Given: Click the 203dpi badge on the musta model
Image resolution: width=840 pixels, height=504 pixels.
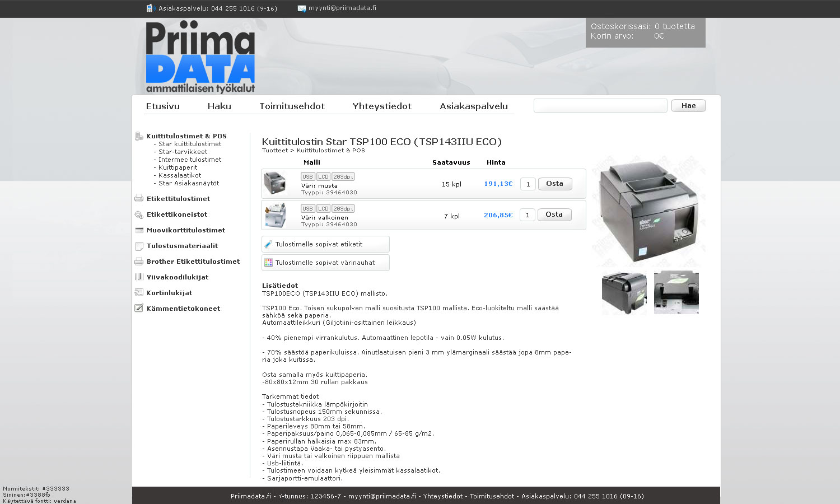Looking at the screenshot, I should 343,177.
